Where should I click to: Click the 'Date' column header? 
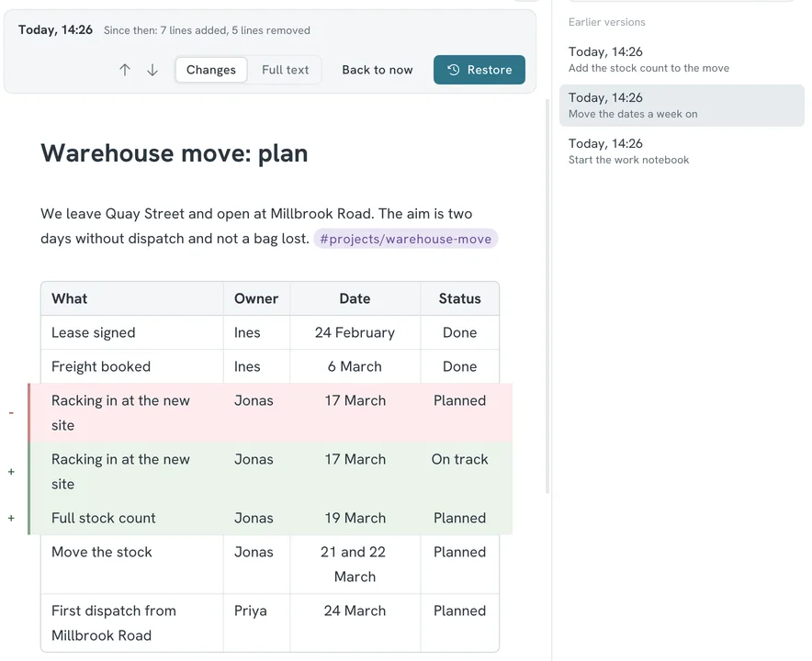355,298
